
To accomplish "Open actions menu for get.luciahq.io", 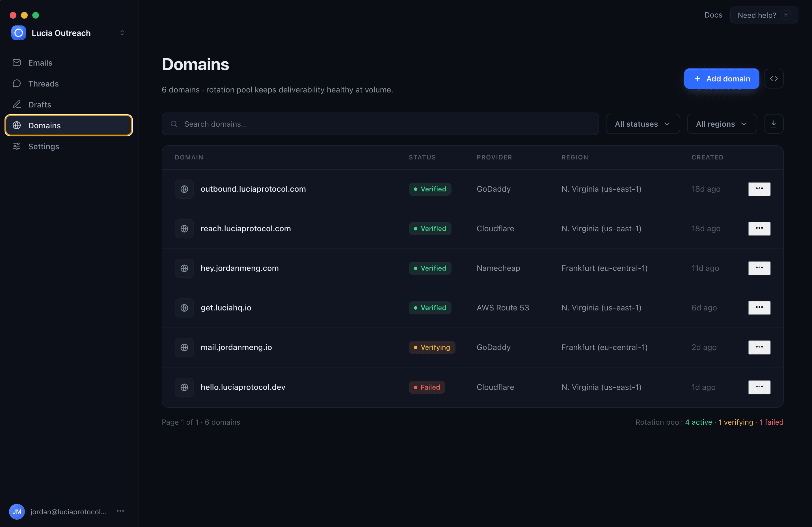I will point(759,307).
